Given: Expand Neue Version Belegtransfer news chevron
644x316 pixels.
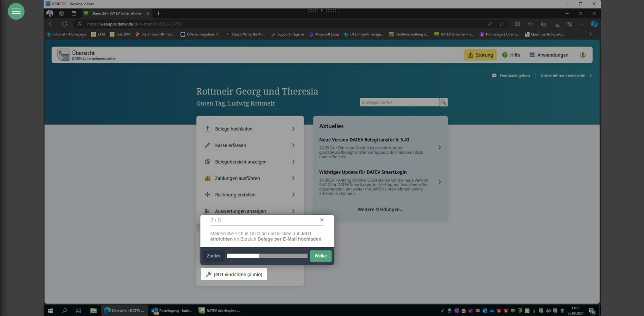Looking at the screenshot, I should pos(439,147).
